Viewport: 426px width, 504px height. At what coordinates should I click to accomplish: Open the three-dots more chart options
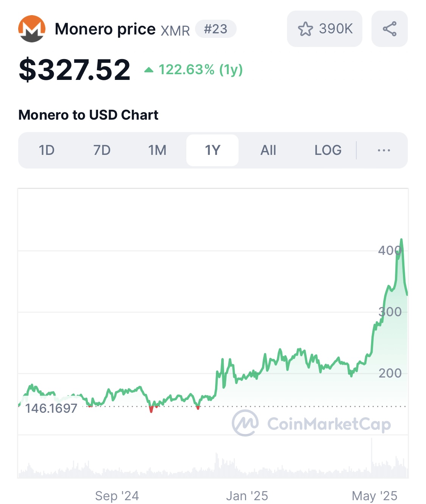tap(384, 150)
